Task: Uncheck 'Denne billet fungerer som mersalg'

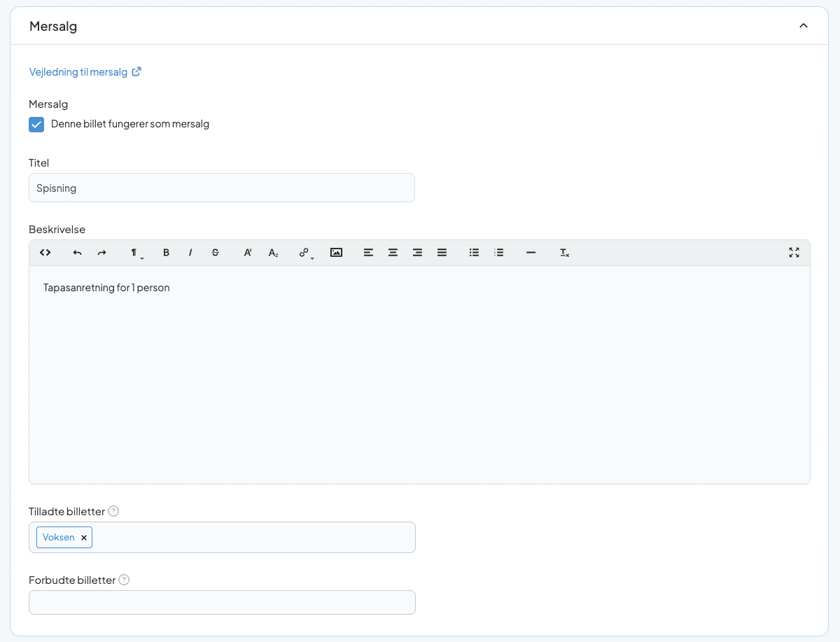Action: [x=36, y=125]
